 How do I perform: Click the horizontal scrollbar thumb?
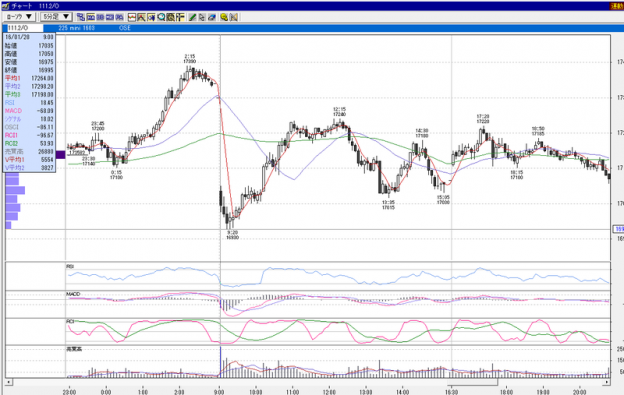tap(472, 382)
